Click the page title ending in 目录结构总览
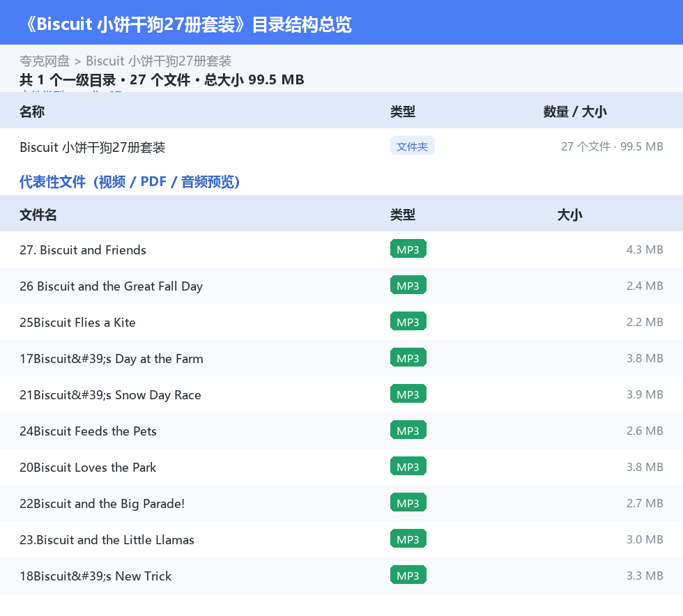The width and height of the screenshot is (683, 616). [x=188, y=24]
